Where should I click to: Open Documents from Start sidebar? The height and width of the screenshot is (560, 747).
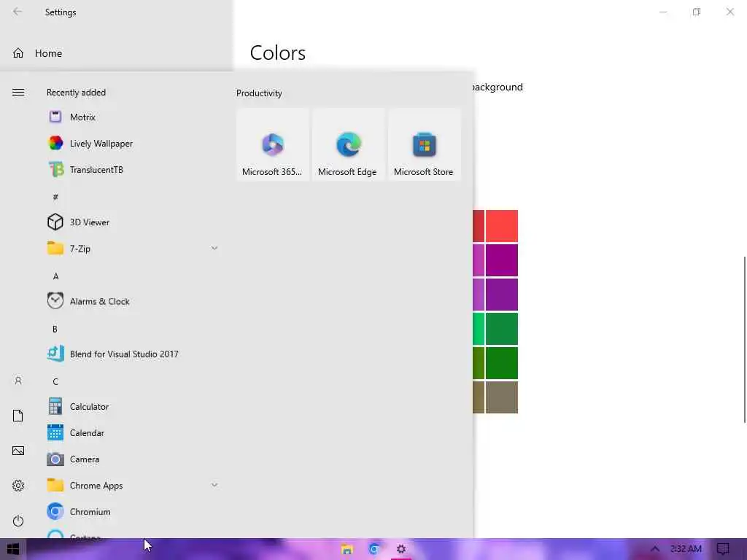(x=18, y=416)
